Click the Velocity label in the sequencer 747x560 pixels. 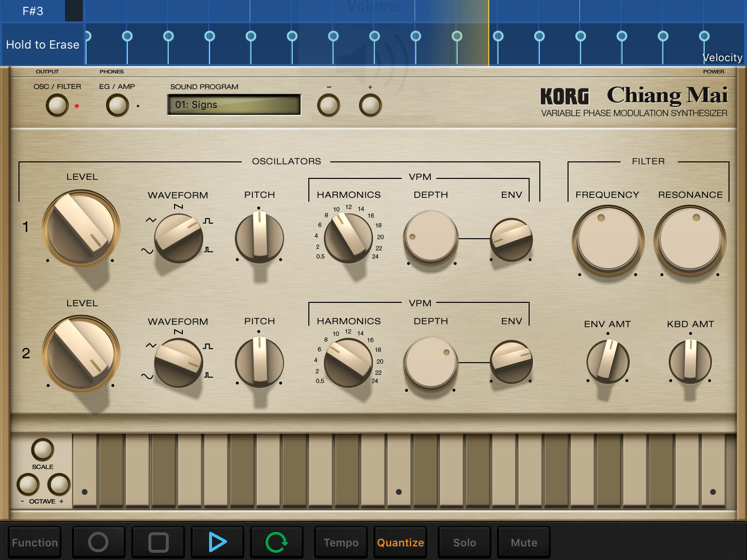pos(722,57)
